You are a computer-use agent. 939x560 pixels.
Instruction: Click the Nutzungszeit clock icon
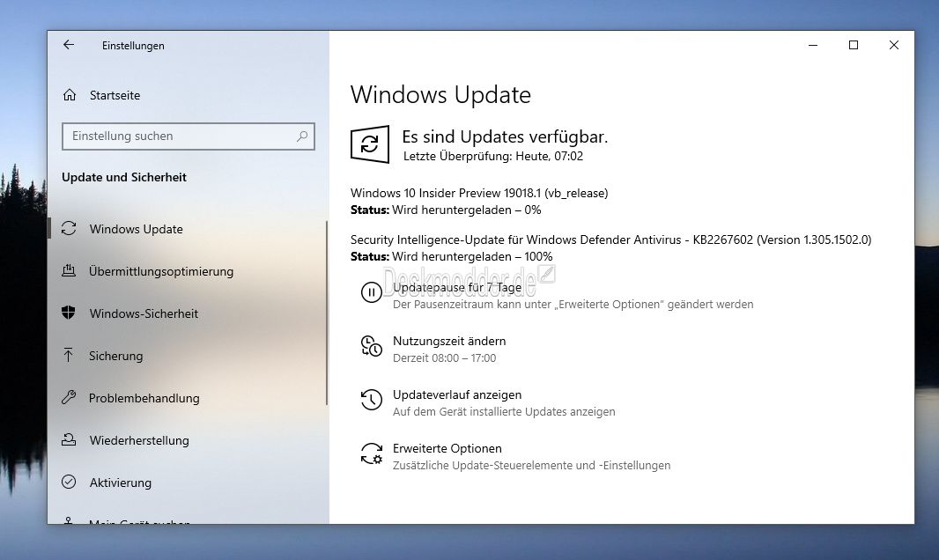372,346
